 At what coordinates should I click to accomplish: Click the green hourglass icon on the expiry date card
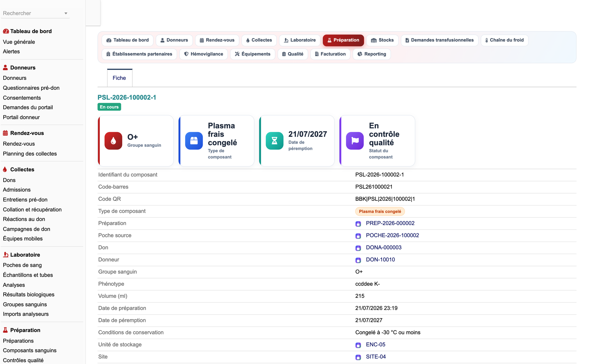275,141
